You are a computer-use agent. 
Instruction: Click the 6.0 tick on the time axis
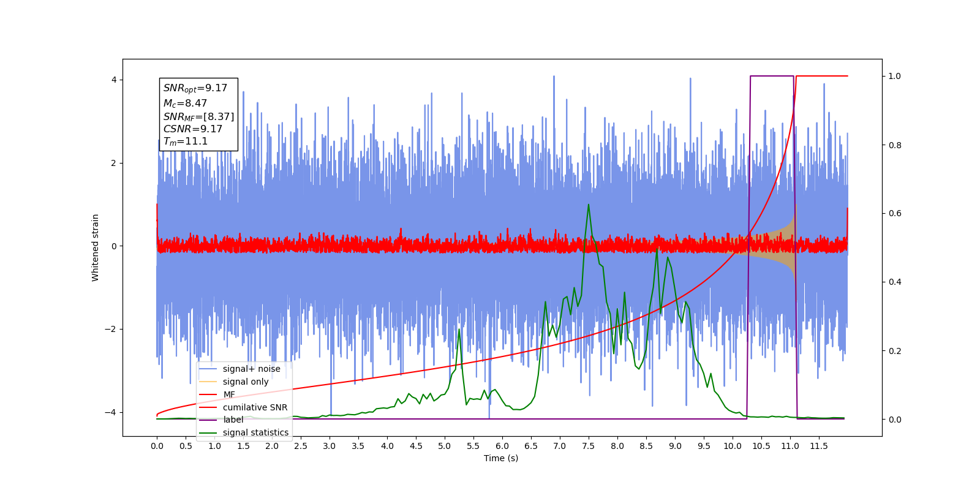click(502, 446)
